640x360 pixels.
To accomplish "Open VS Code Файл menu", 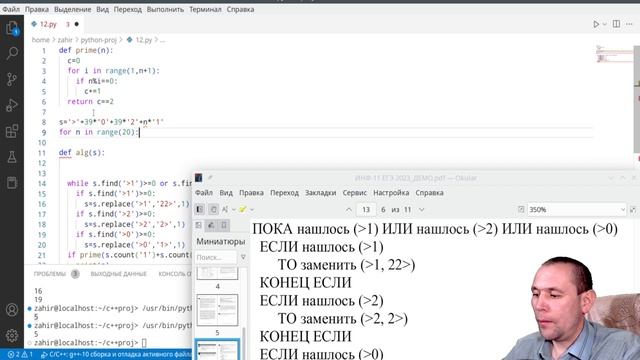I will (11, 9).
